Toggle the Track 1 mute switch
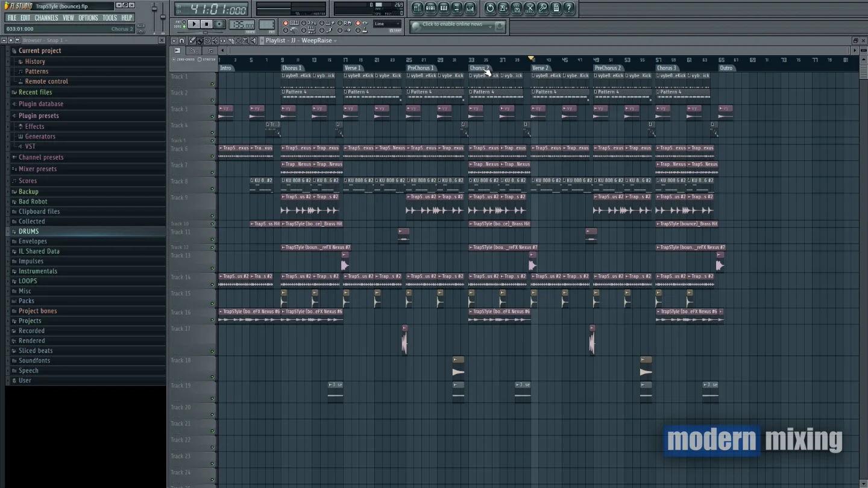The height and width of the screenshot is (488, 868). click(212, 84)
